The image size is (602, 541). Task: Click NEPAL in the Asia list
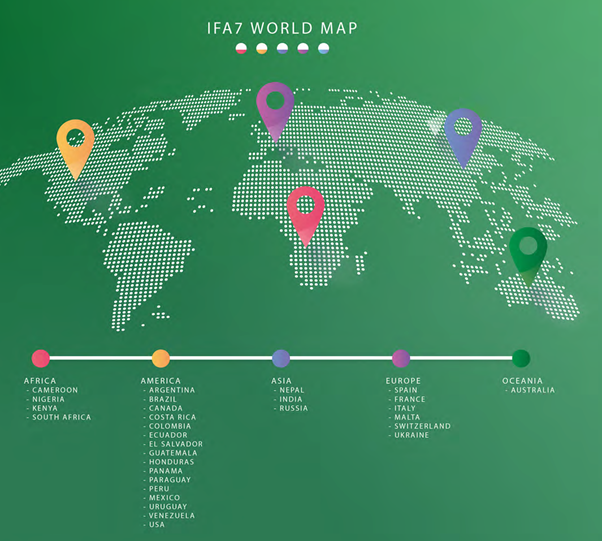pos(292,390)
